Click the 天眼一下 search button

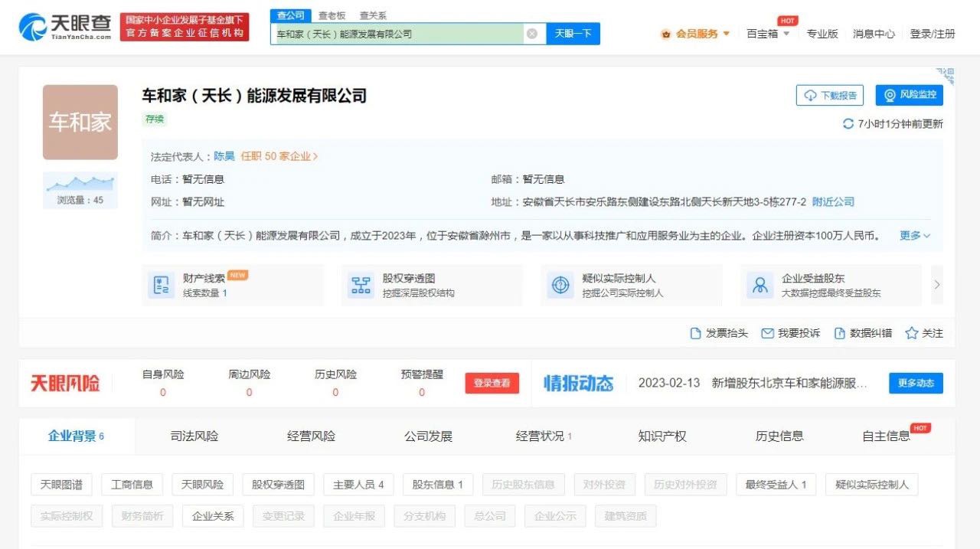(x=573, y=34)
